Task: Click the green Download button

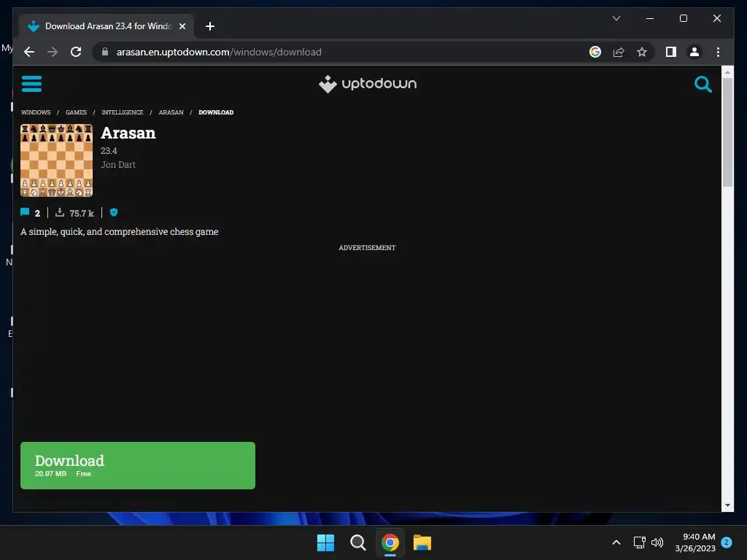Action: [x=138, y=465]
